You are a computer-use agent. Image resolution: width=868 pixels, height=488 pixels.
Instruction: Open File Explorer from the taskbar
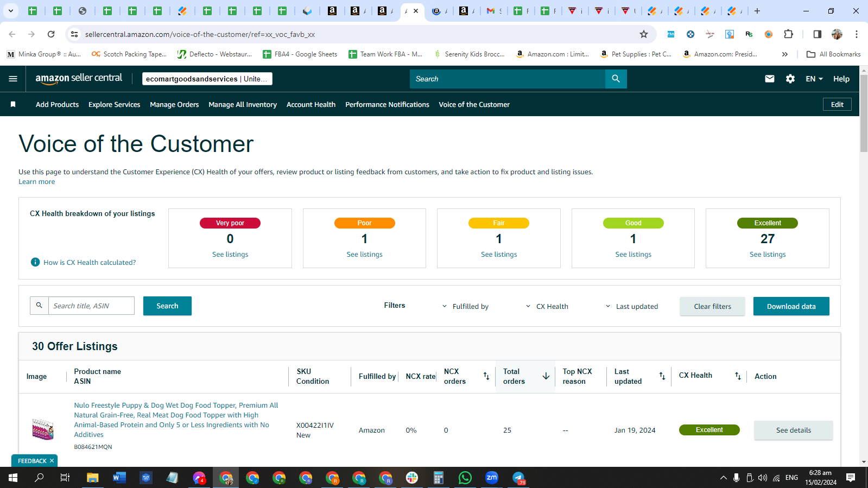click(x=92, y=478)
